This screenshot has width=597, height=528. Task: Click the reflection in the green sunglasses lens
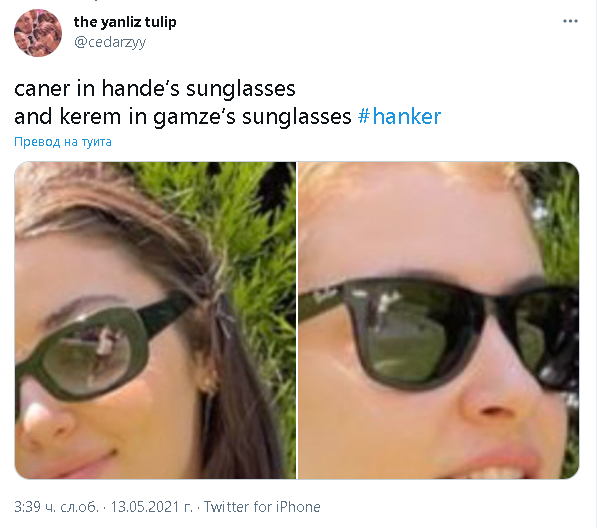(88, 354)
